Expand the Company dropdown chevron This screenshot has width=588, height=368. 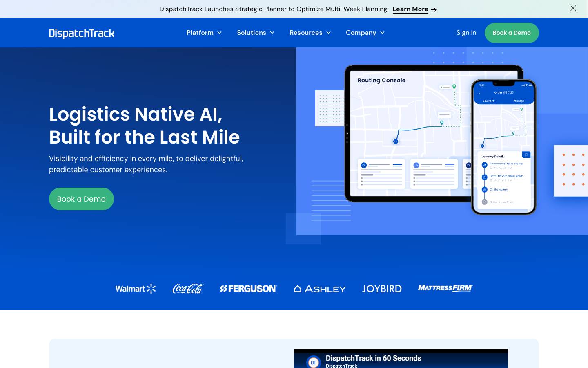(382, 33)
